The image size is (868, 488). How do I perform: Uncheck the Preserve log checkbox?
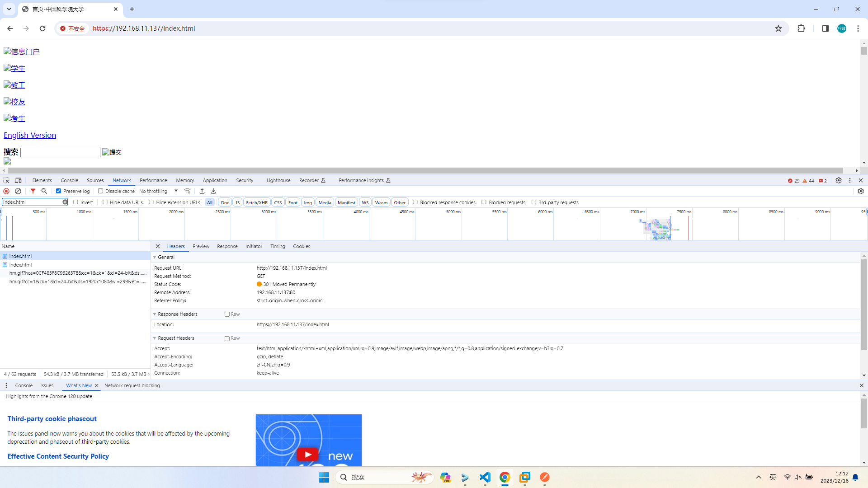click(x=58, y=191)
